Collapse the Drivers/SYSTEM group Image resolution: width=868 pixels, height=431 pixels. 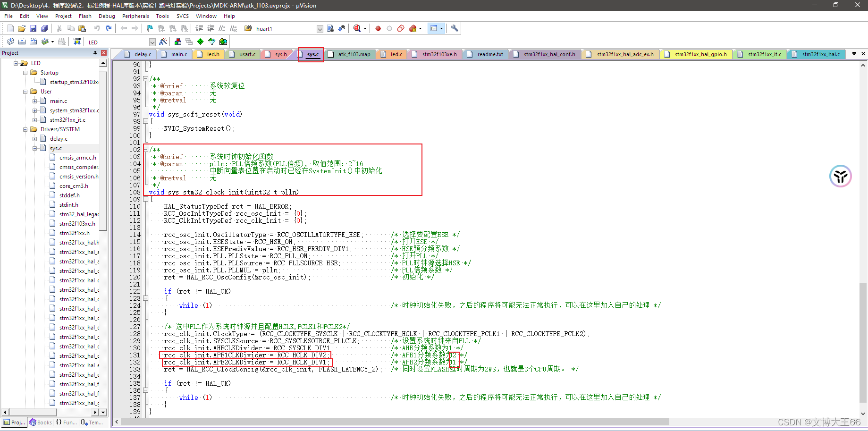[25, 129]
